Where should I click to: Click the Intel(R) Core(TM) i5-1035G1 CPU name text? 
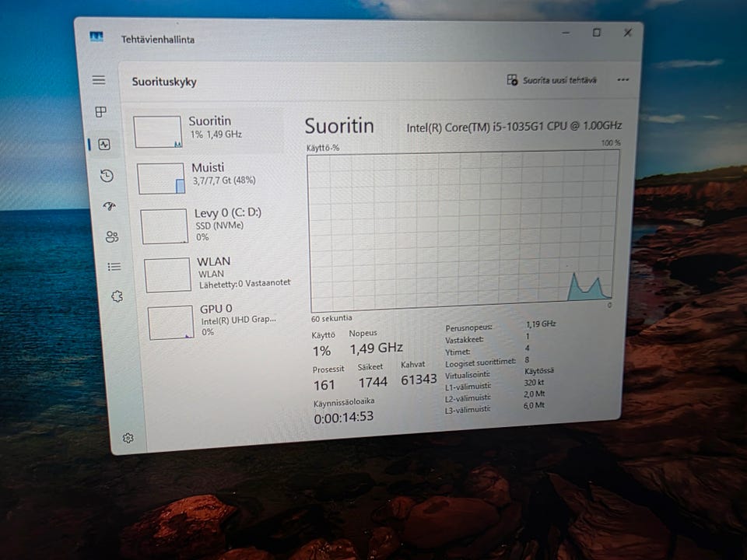(514, 127)
